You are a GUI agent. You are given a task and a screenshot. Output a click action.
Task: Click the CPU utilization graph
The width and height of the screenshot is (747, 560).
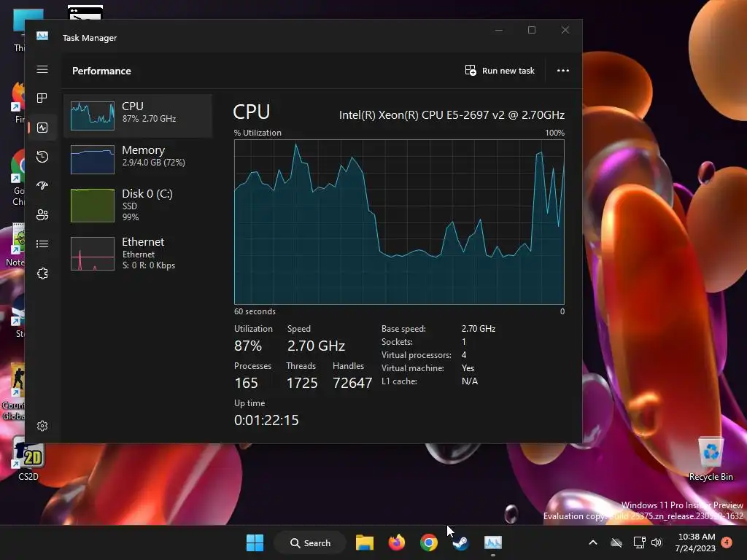tap(399, 222)
